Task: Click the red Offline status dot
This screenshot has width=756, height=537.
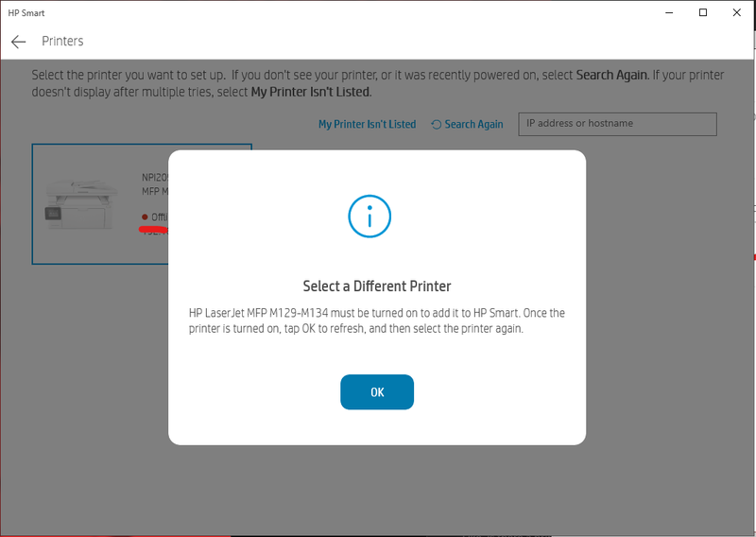Action: [145, 217]
